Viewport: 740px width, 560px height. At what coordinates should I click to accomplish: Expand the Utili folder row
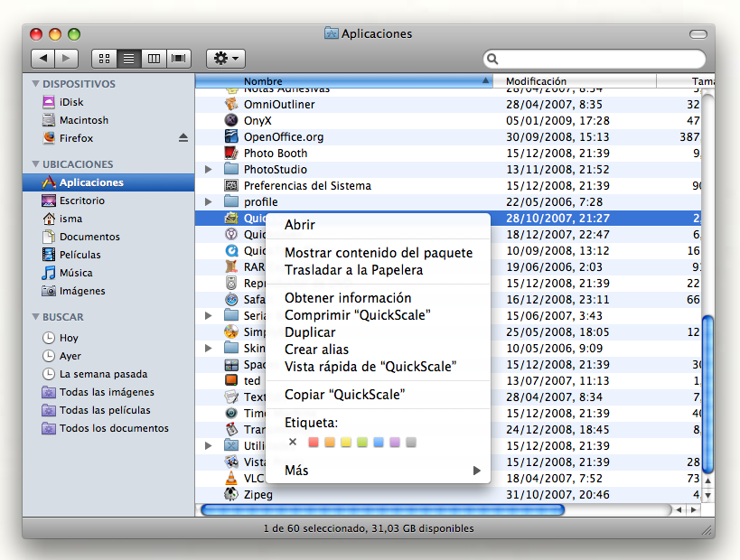coord(208,445)
